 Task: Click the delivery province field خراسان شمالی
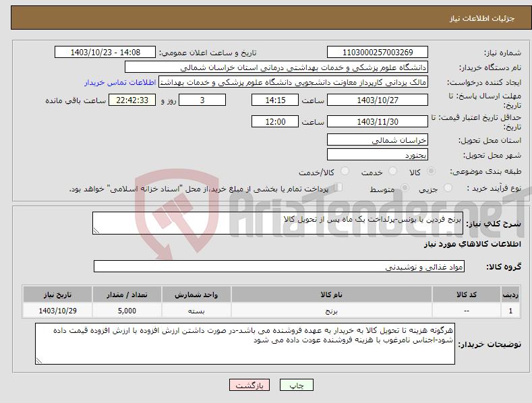pyautogui.click(x=378, y=139)
